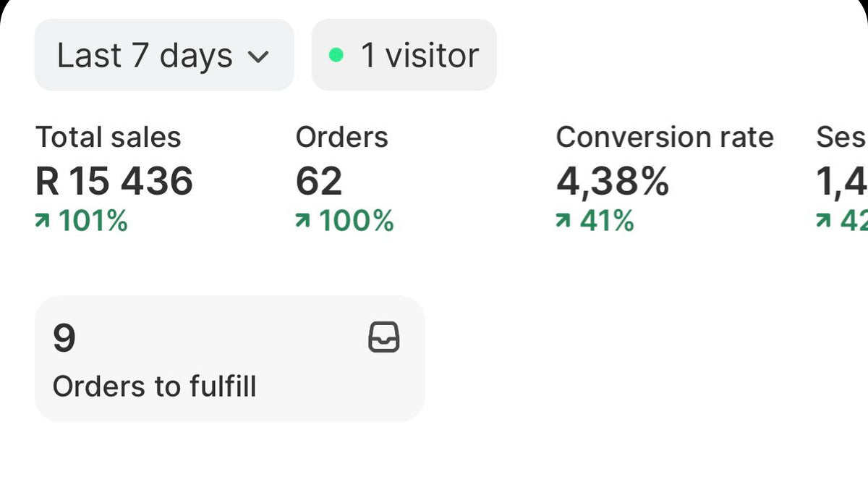Open the Orders to fulfill label
Viewport: 868px width, 480px height.
tap(154, 387)
